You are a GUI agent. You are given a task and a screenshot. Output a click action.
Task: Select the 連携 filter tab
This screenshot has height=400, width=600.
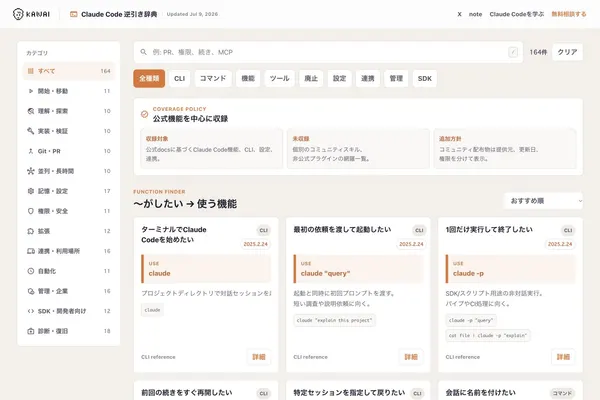(368, 78)
